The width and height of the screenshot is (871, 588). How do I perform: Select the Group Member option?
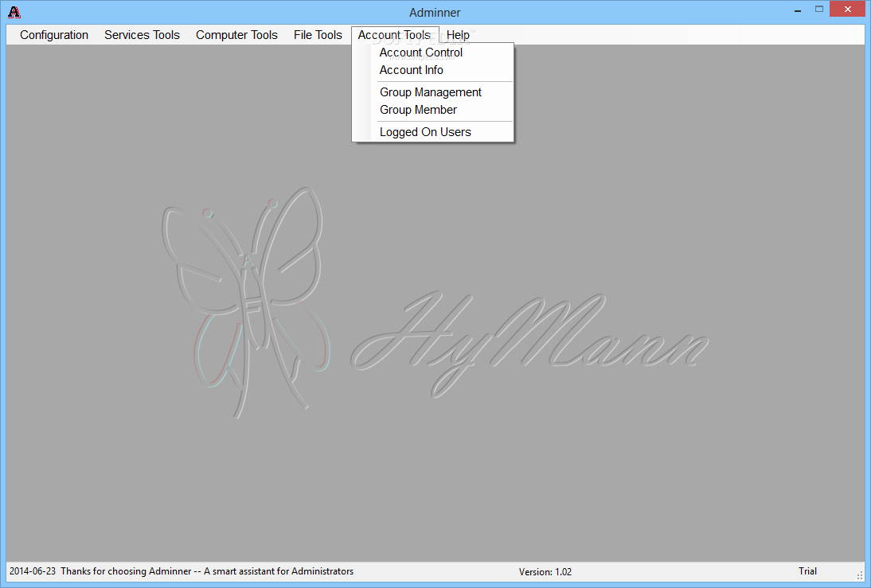(x=432, y=110)
